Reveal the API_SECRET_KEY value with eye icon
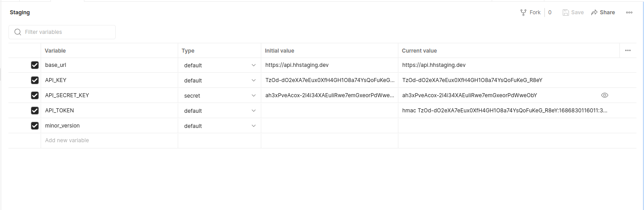Image resolution: width=644 pixels, height=210 pixels. (605, 95)
